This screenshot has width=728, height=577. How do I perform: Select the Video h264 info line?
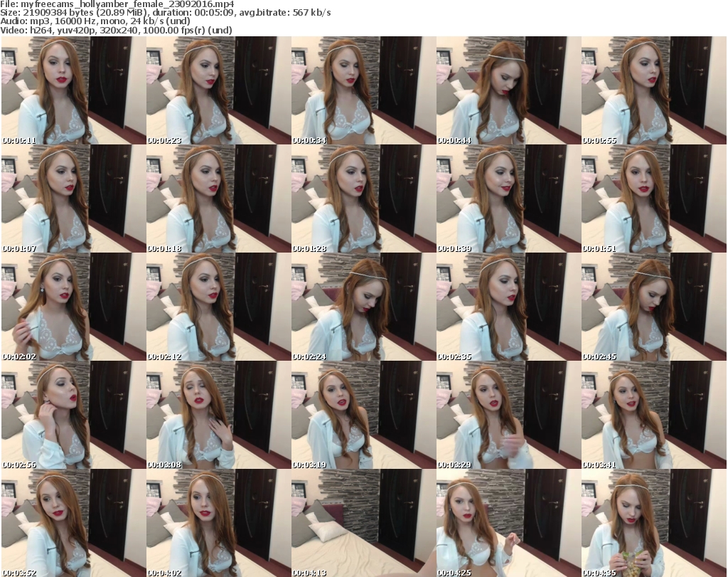point(116,30)
